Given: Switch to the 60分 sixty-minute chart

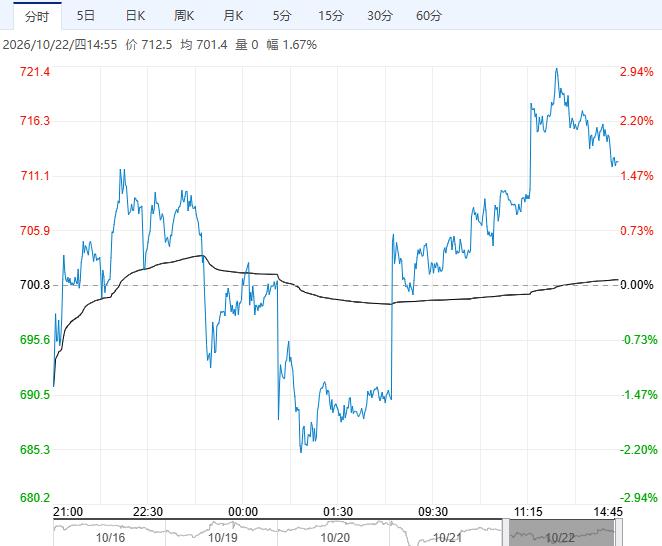Looking at the screenshot, I should [x=429, y=16].
